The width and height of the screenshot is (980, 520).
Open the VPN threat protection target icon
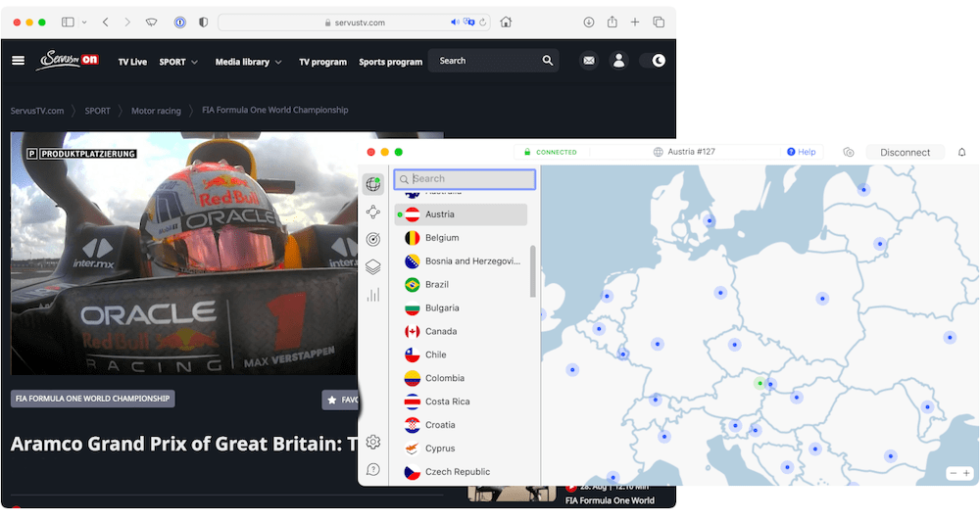pyautogui.click(x=373, y=239)
